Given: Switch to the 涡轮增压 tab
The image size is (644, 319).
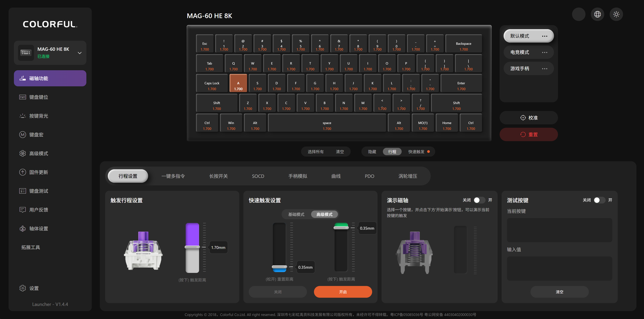Looking at the screenshot, I should 408,176.
